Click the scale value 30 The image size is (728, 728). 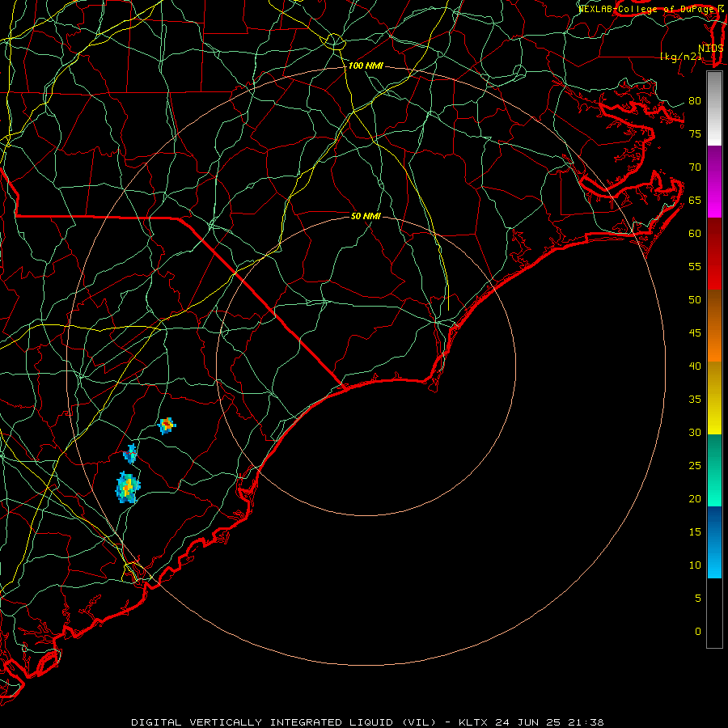[x=695, y=433]
